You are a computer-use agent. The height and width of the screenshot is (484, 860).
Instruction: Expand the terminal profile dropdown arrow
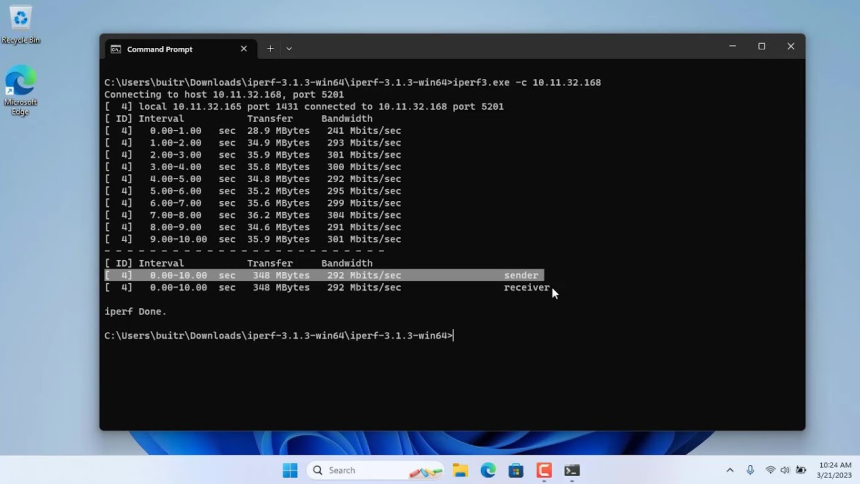289,49
